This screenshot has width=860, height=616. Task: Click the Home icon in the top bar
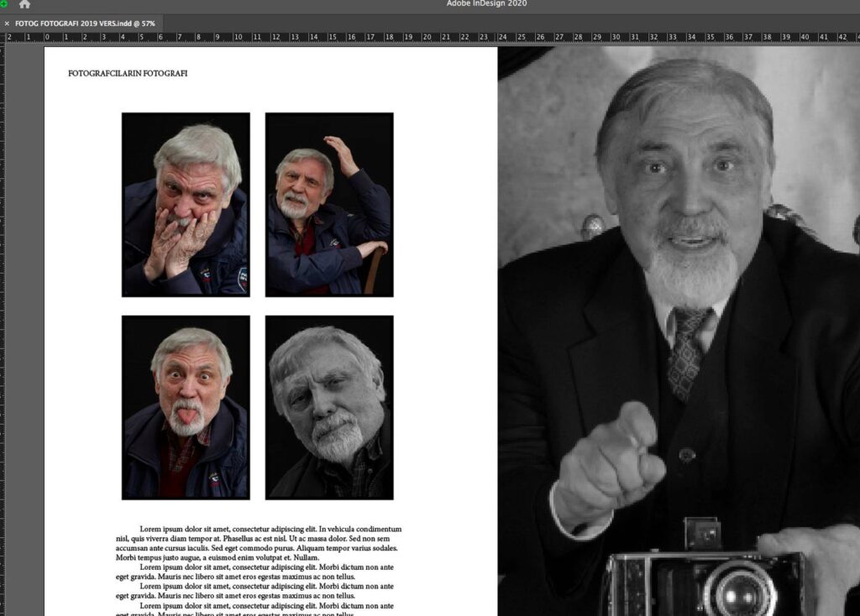pos(24,4)
